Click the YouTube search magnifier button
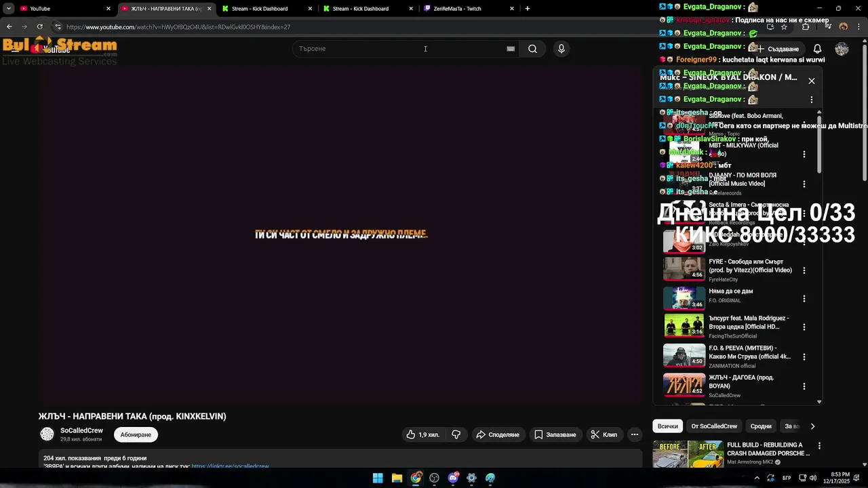The width and height of the screenshot is (868, 488). [x=532, y=49]
